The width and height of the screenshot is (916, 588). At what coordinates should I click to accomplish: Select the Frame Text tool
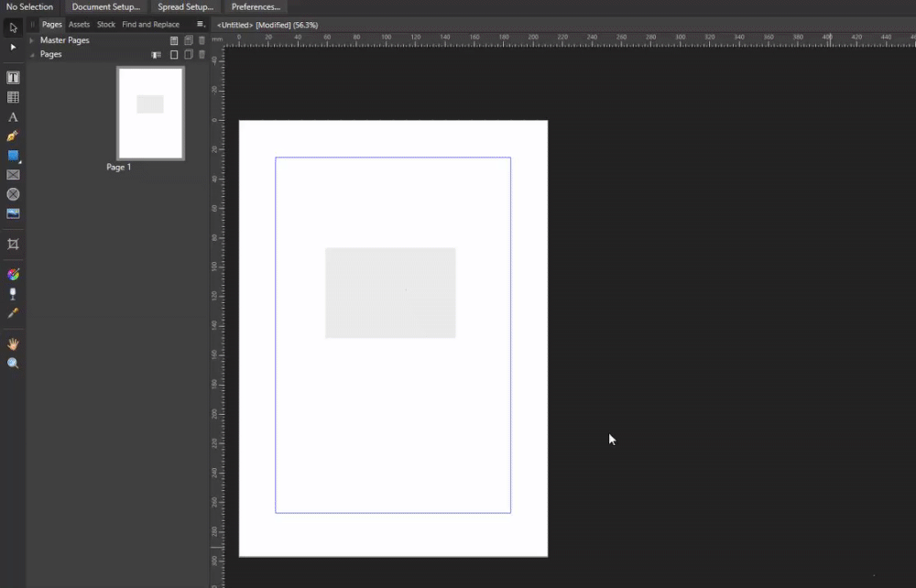(12, 77)
